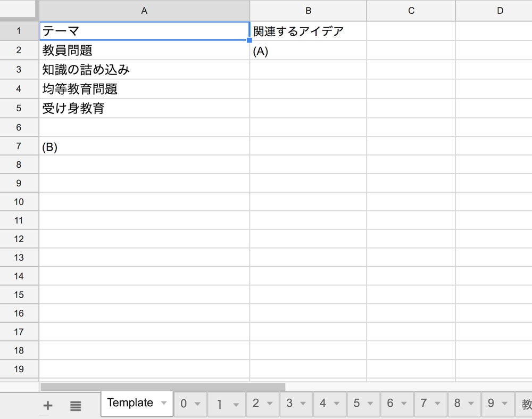Switch to sheet tab 3
Viewport: 532px width, 419px height.
point(289,404)
